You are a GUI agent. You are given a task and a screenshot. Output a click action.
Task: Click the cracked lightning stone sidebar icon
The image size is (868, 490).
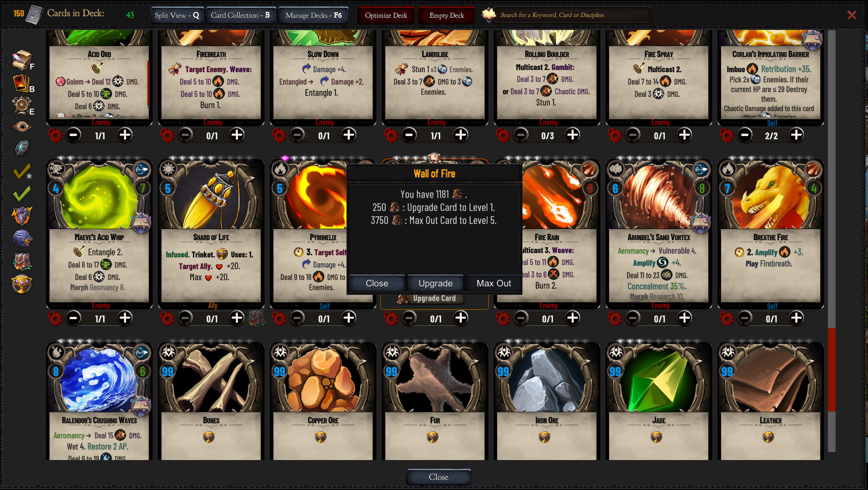tap(22, 147)
